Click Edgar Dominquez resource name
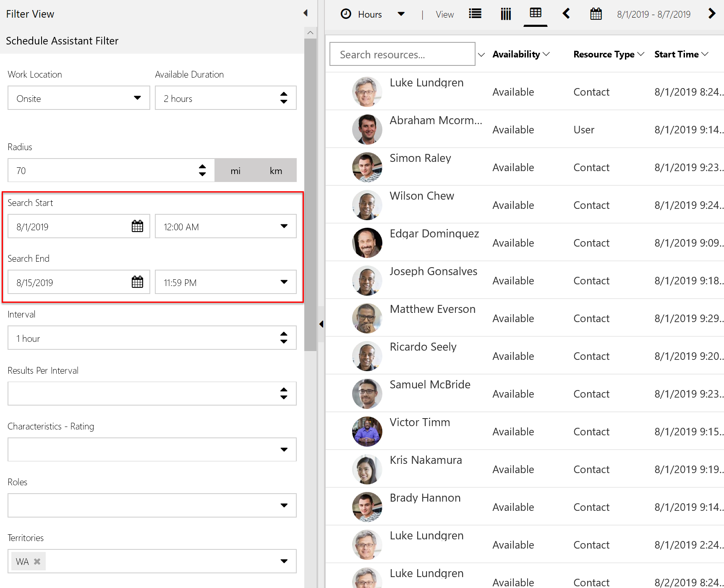 [x=434, y=234]
